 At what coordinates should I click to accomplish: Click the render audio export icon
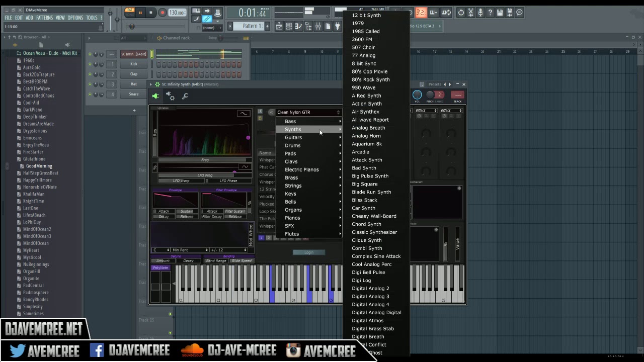pos(510,13)
